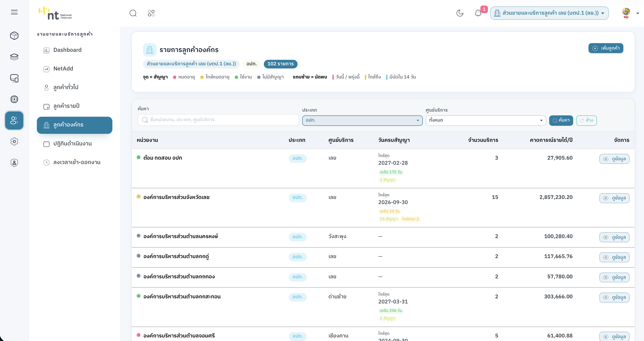Go to ลูกค้ารายปี menu item
The image size is (644, 341).
[x=74, y=106]
